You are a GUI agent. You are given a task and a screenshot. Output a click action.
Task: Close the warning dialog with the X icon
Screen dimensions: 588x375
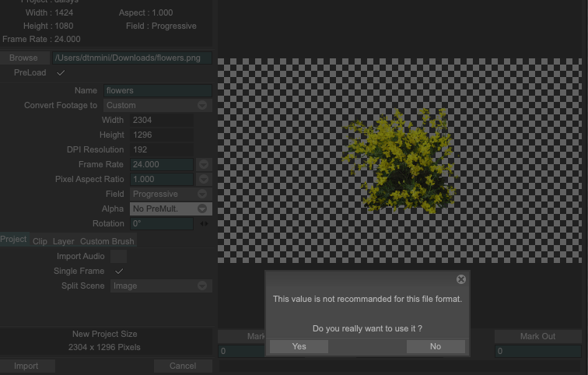(461, 279)
